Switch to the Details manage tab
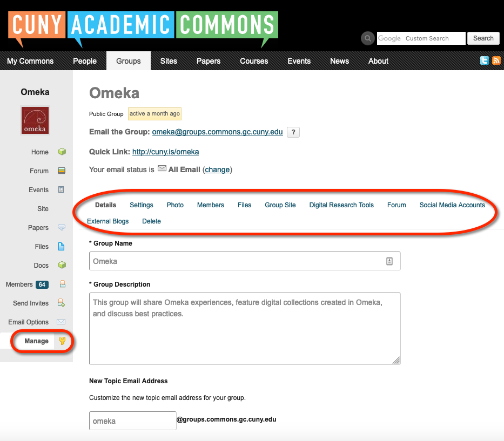 [x=106, y=205]
